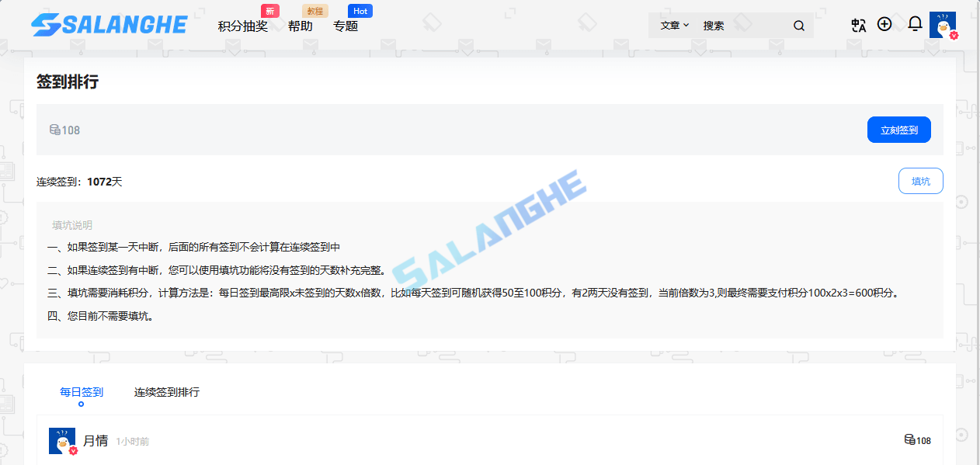
Task: Click the language translation icon in the navbar
Action: coord(858,24)
